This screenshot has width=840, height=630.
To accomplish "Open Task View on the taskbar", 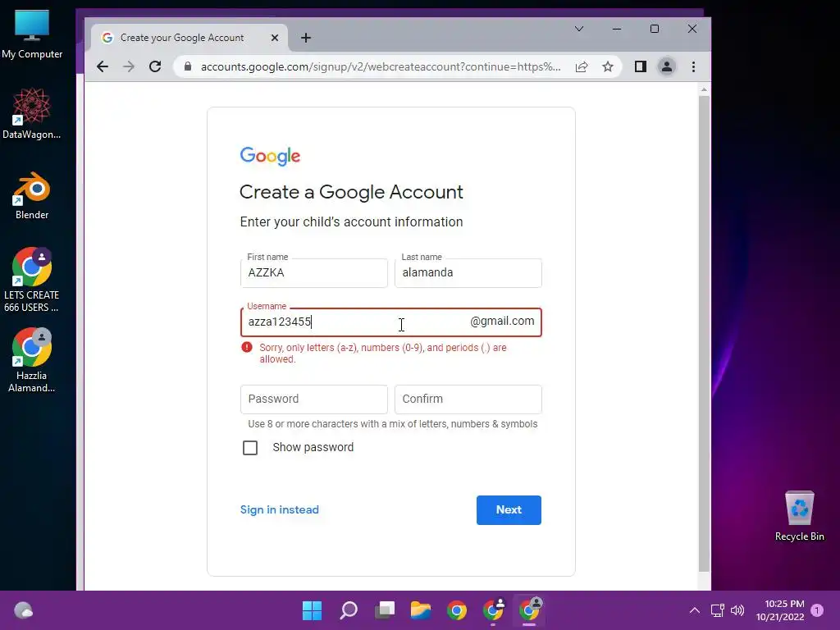I will 385,610.
